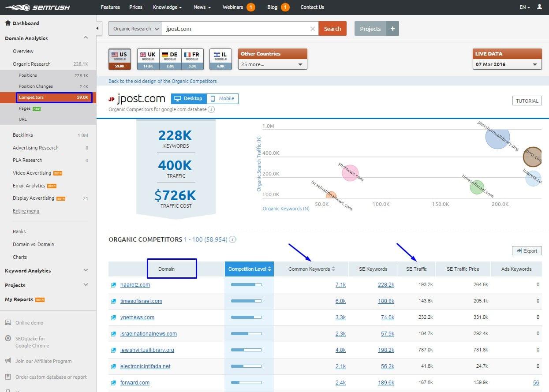Open forward.com external link icon

click(x=114, y=383)
